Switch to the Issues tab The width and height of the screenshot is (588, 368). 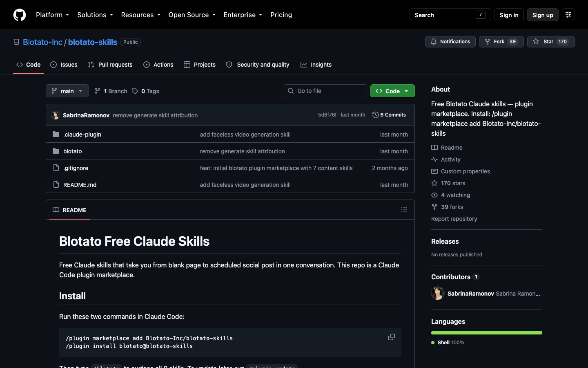[x=64, y=65]
